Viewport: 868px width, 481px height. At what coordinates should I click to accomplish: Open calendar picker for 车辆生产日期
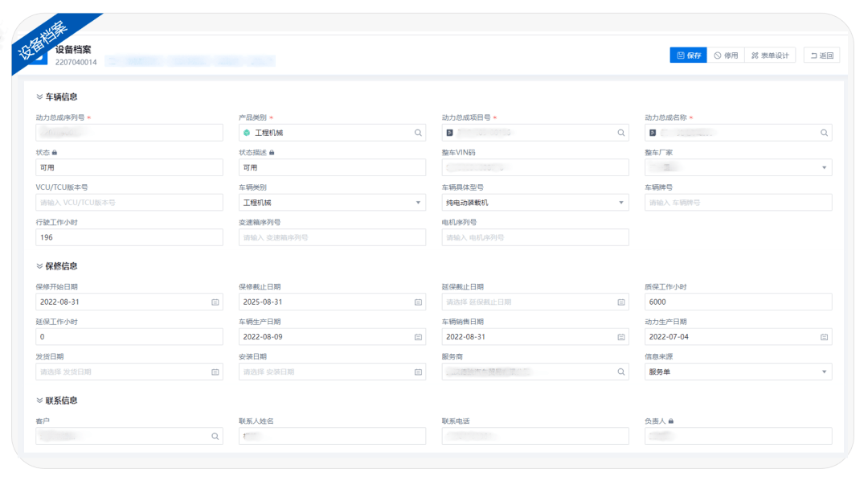pyautogui.click(x=418, y=337)
